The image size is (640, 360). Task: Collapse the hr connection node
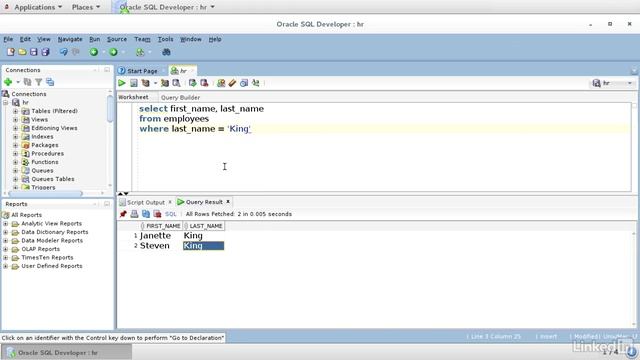(6, 102)
